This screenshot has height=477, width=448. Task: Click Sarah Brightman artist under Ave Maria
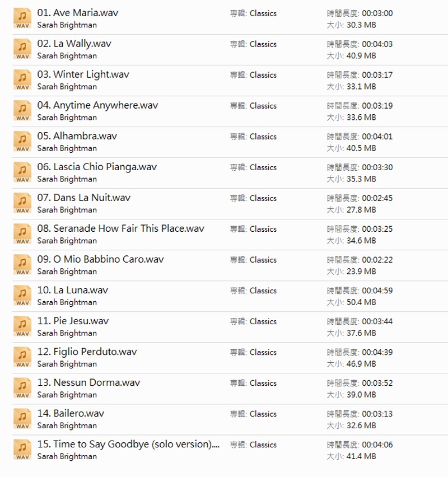point(67,25)
